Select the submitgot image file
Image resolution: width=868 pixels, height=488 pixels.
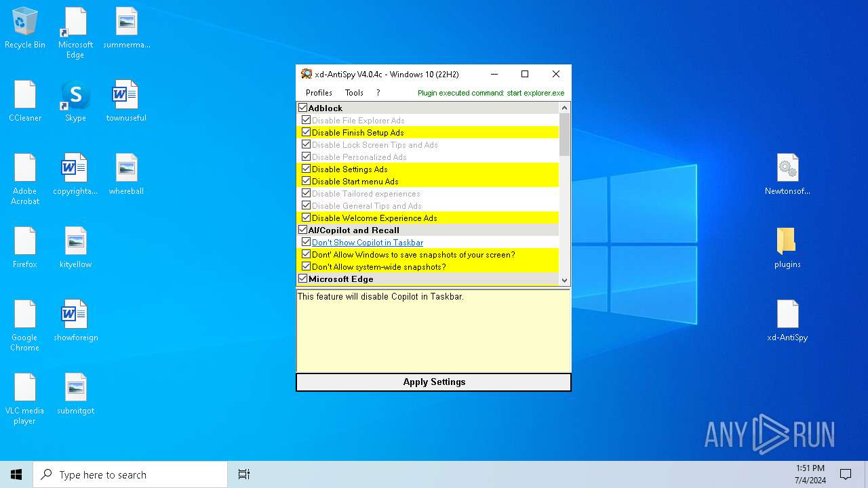coord(75,394)
